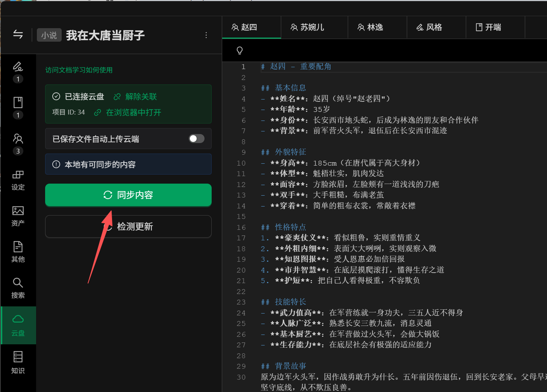Image resolution: width=547 pixels, height=392 pixels.
Task: Click the 检测更新 check updates button
Action: 128,226
